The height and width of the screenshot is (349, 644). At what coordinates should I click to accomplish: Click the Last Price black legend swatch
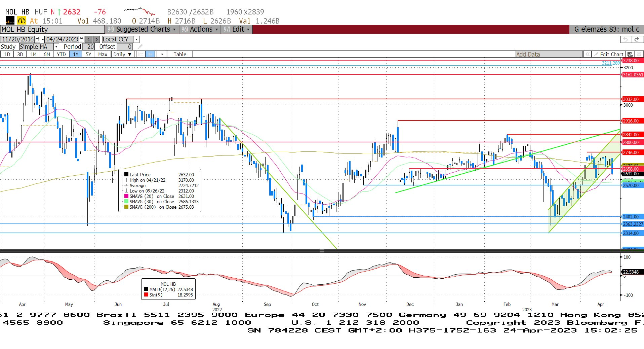[126, 175]
